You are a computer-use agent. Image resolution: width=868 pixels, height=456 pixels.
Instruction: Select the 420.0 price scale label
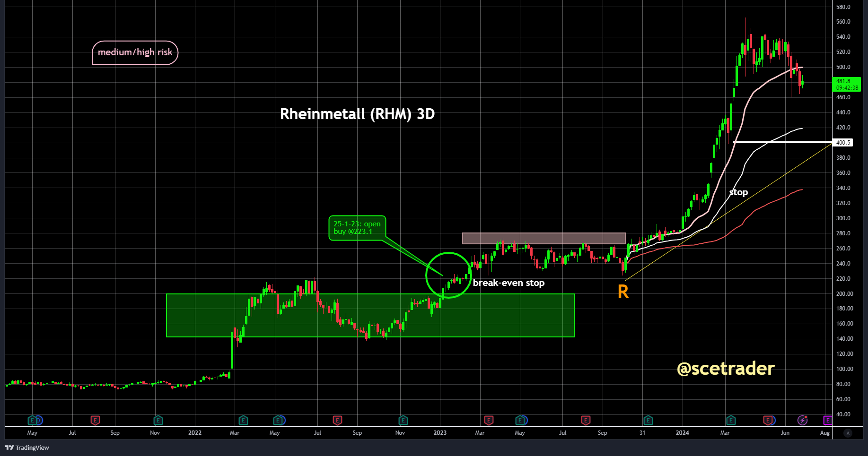point(843,128)
